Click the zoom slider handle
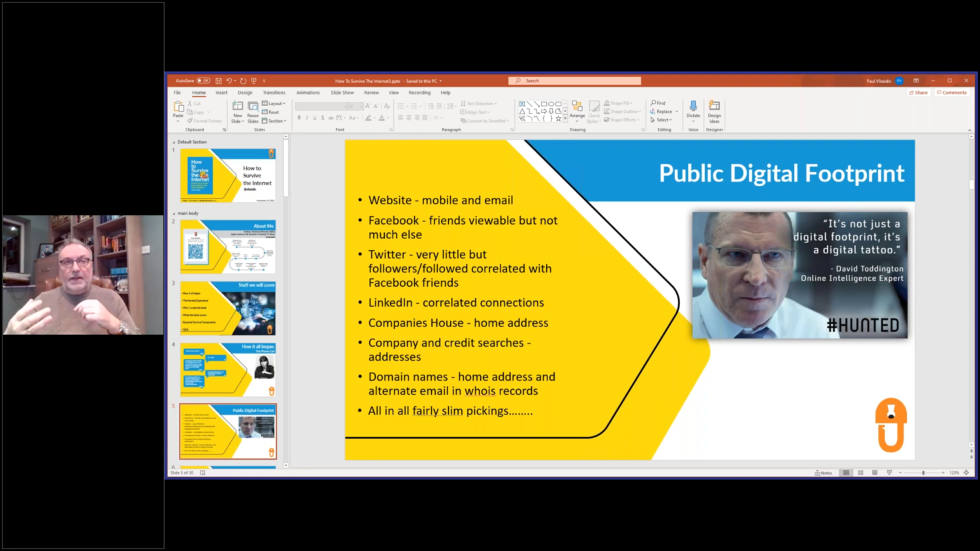The height and width of the screenshot is (551, 980). click(923, 473)
